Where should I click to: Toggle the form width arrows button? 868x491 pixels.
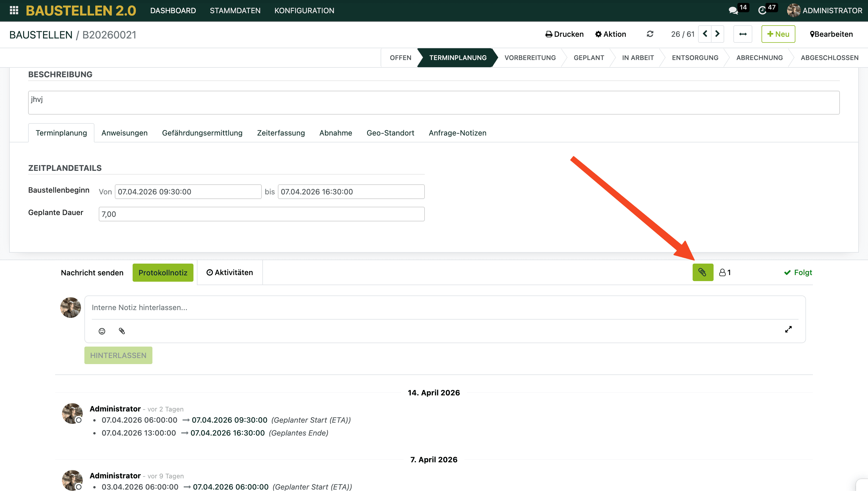(743, 34)
